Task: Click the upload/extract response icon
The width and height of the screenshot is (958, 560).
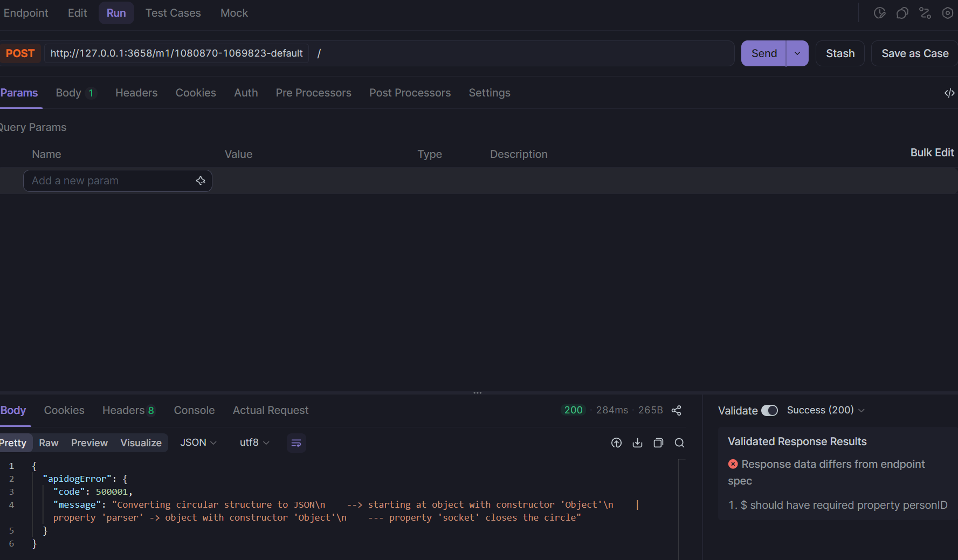Action: coord(616,443)
